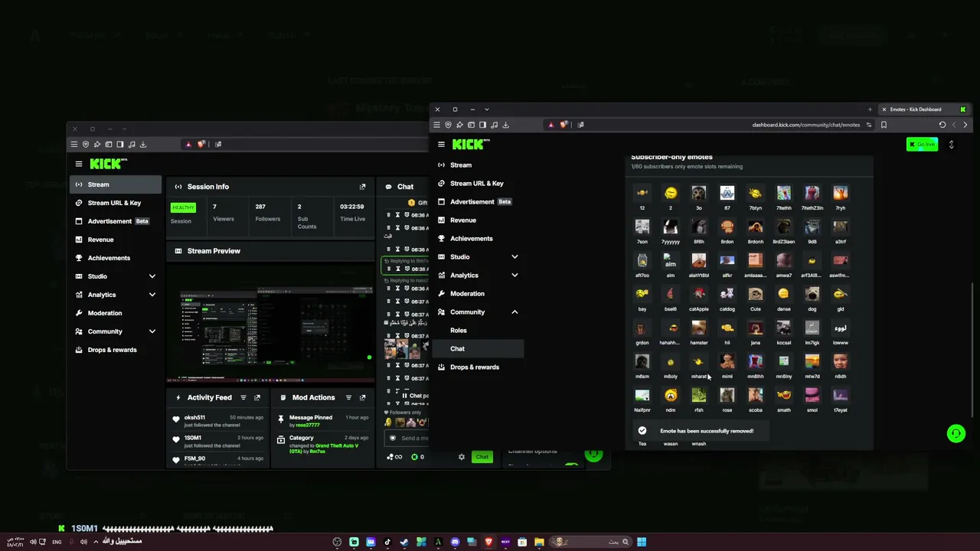
Task: Expand Studio section in back window sidebar
Action: (x=152, y=276)
